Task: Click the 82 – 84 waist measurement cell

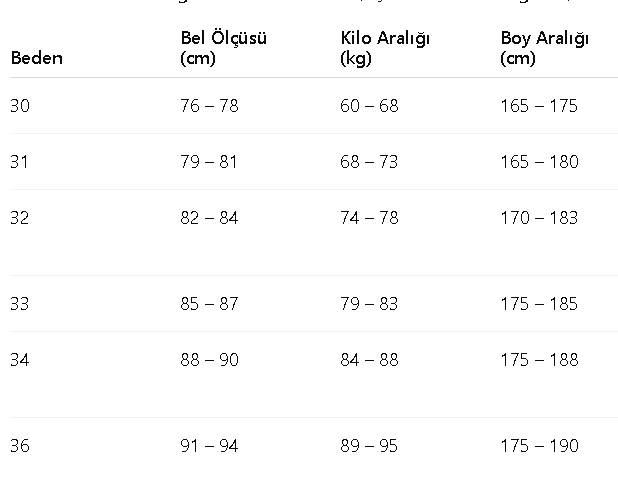Action: click(x=209, y=218)
